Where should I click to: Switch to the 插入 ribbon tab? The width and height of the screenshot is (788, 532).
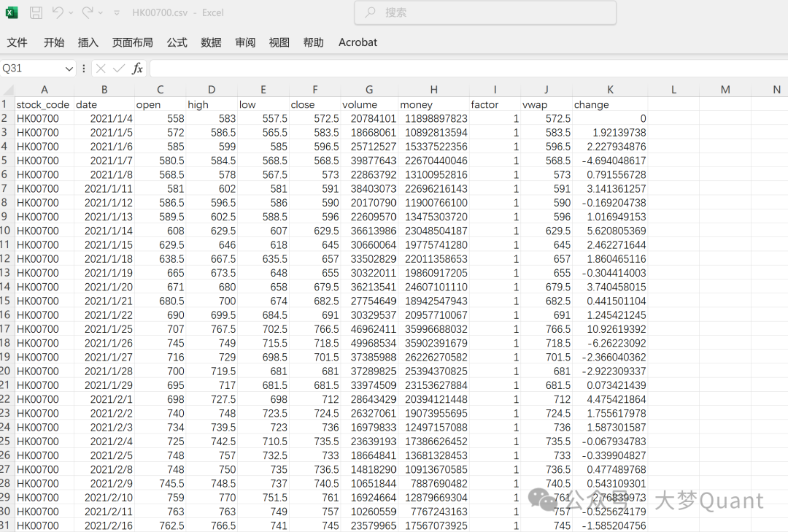click(x=88, y=43)
